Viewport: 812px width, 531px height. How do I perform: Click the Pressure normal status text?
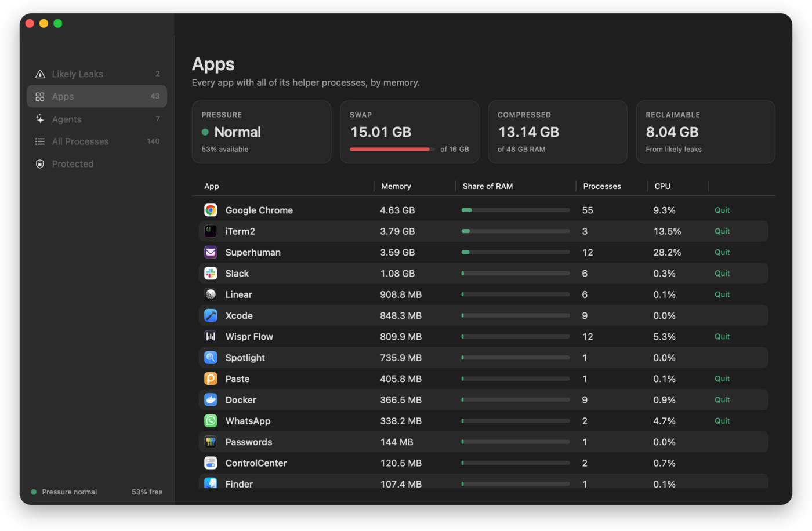pos(70,492)
